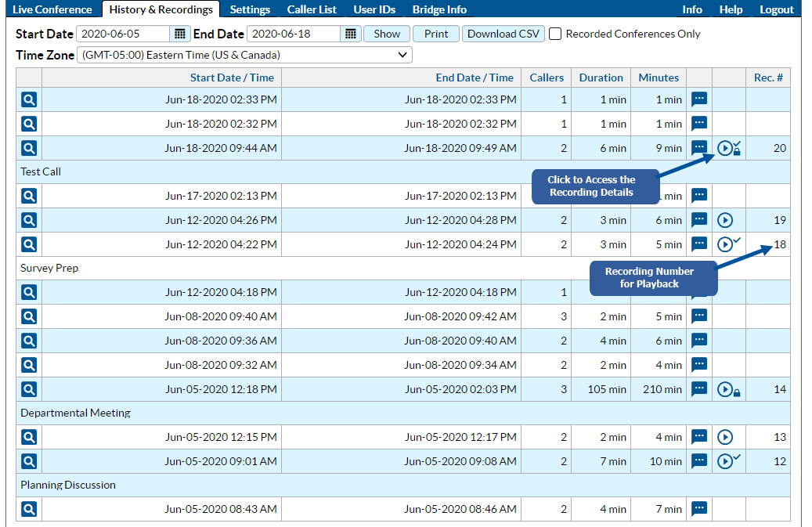812x527 pixels.
Task: Open comment icon for Jun-08-2020 09:36 AM call
Action: pyautogui.click(x=699, y=341)
